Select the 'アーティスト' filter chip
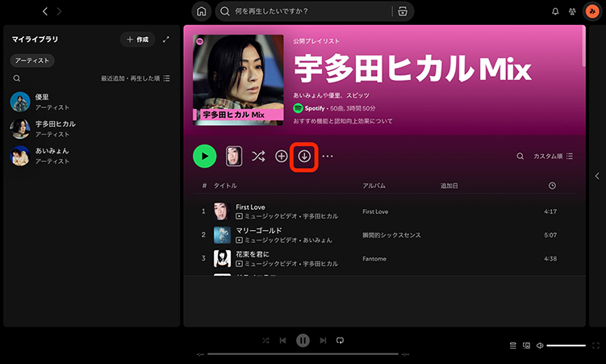The height and width of the screenshot is (364, 606). (x=32, y=61)
